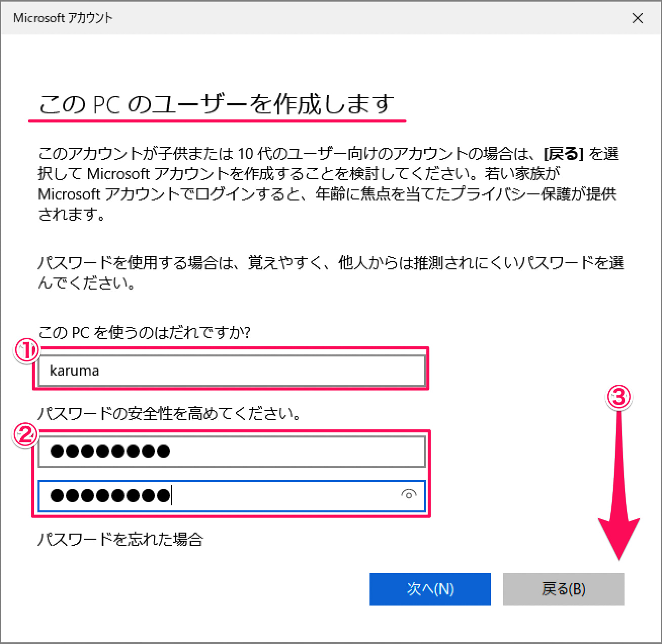Focus the first password entry field
Screen dimensions: 662x644
(x=231, y=451)
